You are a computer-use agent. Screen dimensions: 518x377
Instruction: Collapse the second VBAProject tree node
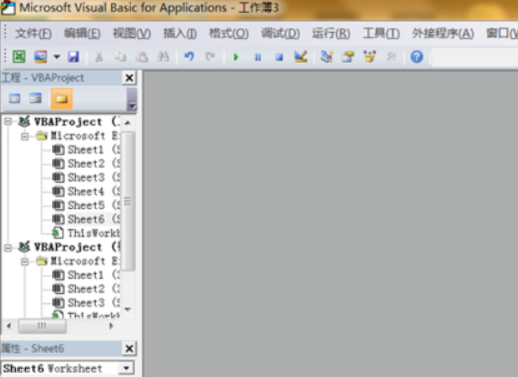point(8,247)
